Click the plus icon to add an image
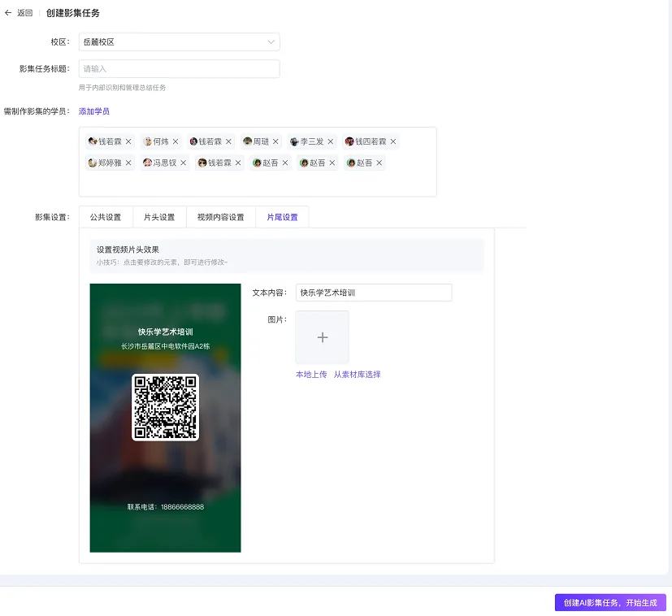Viewport: 672px width, 616px height. click(322, 336)
